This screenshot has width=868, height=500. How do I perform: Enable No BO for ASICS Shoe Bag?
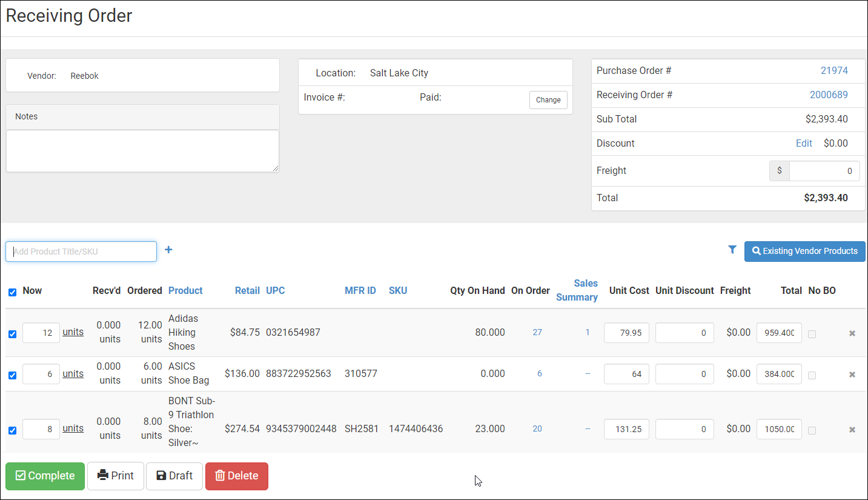tap(812, 375)
